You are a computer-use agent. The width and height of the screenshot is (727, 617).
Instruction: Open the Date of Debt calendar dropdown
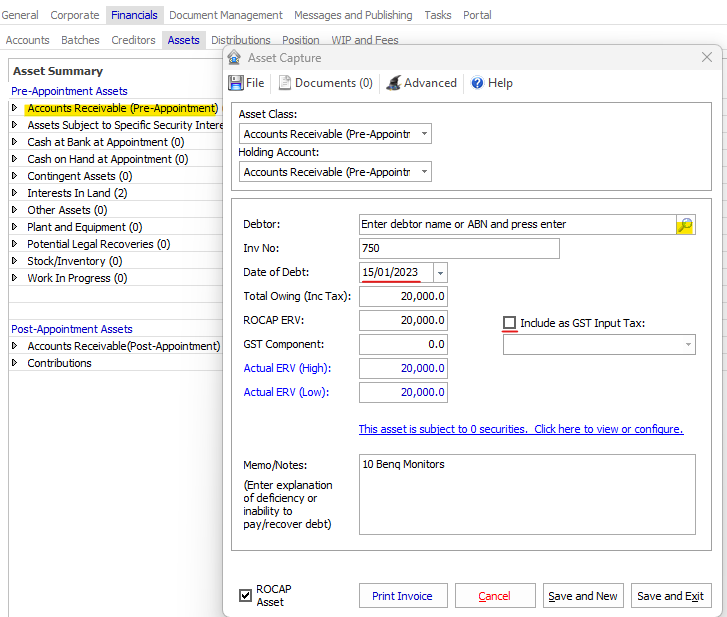pos(441,273)
